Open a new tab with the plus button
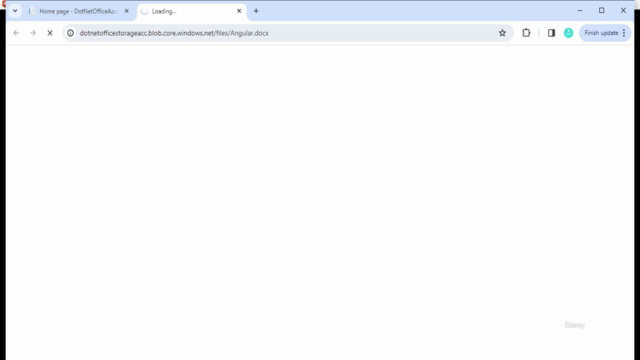The width and height of the screenshot is (640, 360). 256,11
